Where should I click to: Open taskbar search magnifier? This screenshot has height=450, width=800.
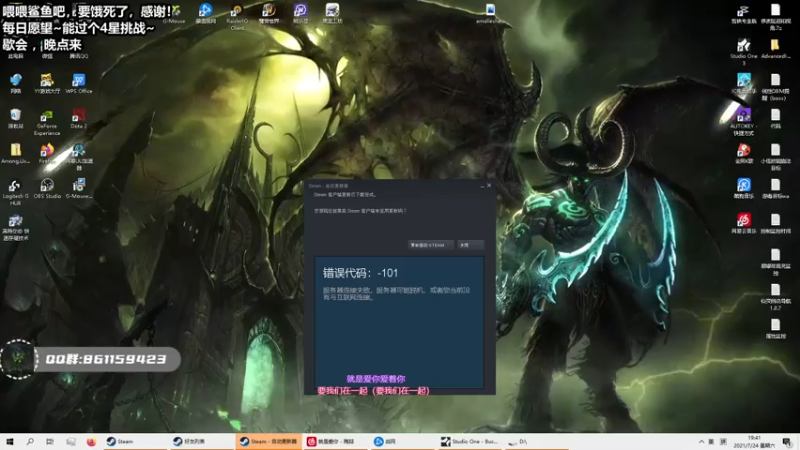pyautogui.click(x=30, y=441)
